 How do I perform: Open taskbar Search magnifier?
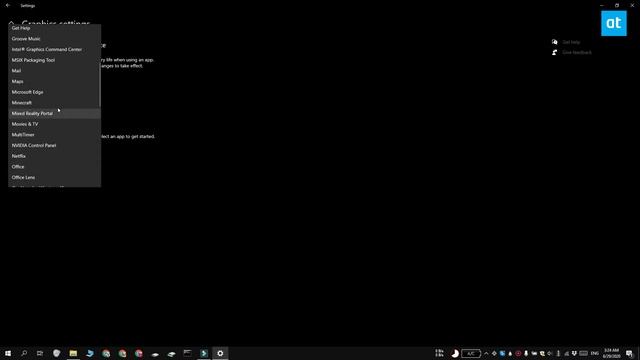(24, 353)
